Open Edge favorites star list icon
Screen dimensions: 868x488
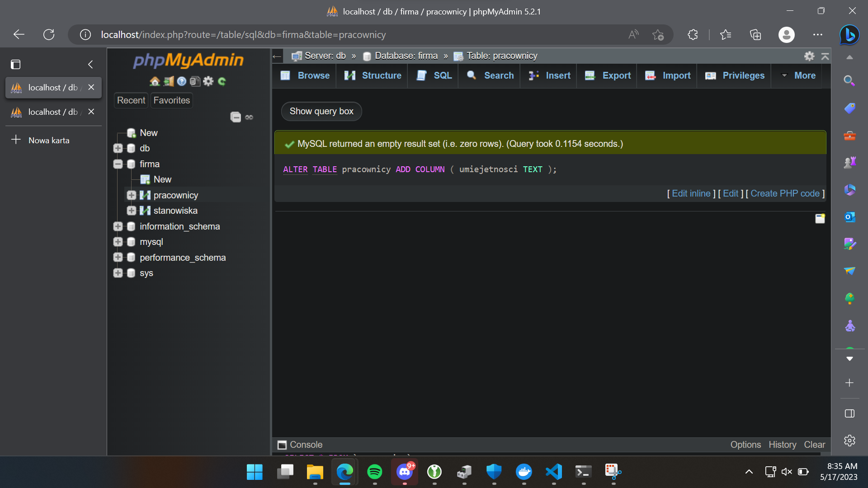726,35
